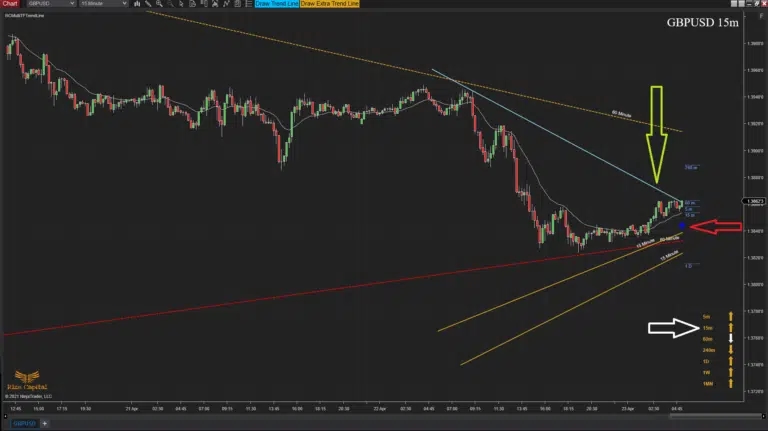Screen dimensions: 768x431
Task: Open the red Chart menu
Action: coord(11,5)
